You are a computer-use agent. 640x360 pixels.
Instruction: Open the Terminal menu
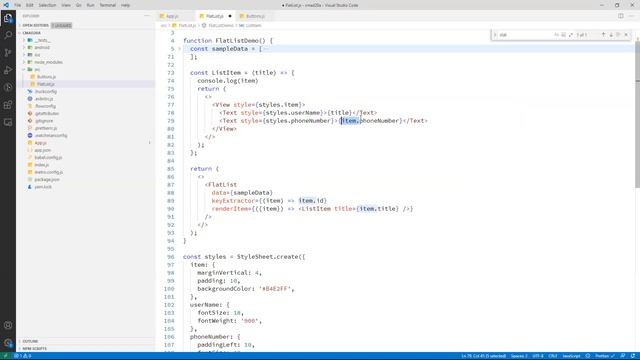point(108,5)
